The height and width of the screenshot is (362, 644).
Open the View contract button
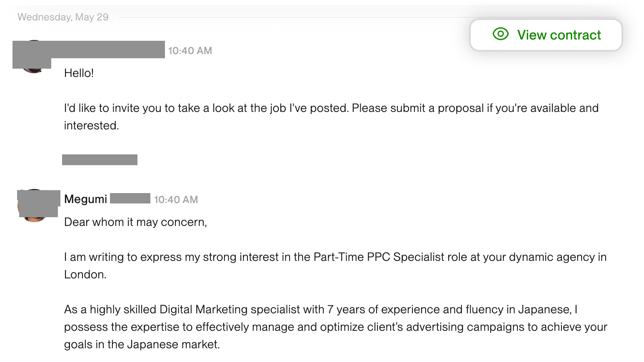tap(546, 35)
